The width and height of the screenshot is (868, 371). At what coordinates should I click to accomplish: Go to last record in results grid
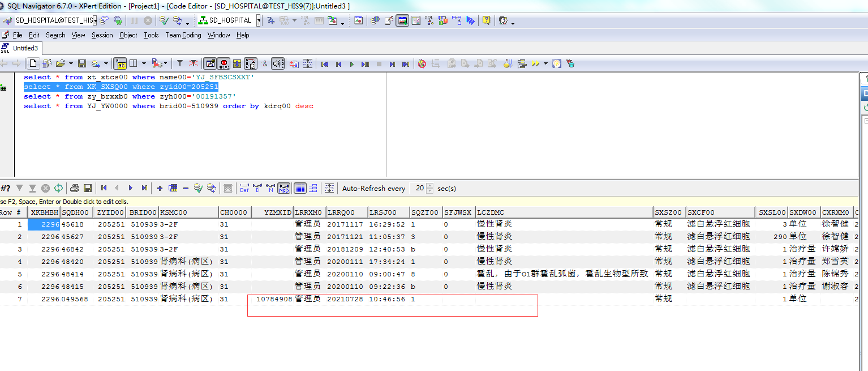point(144,188)
